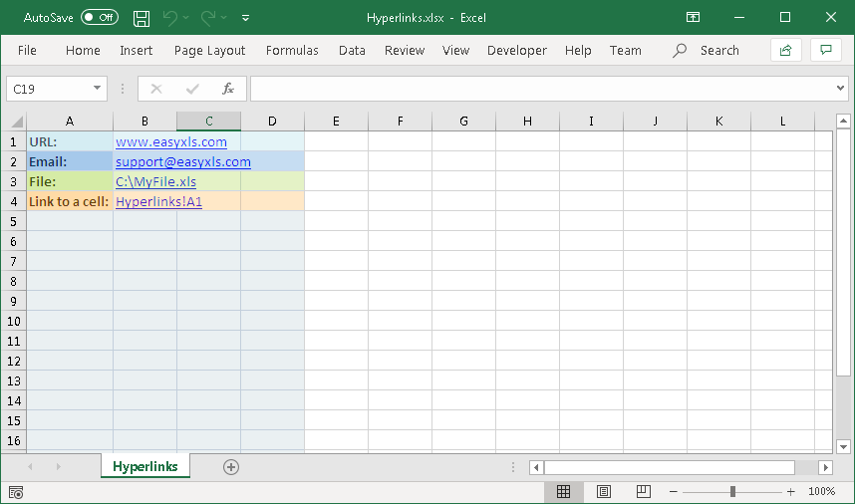Click the zoom slider handle

tap(732, 491)
